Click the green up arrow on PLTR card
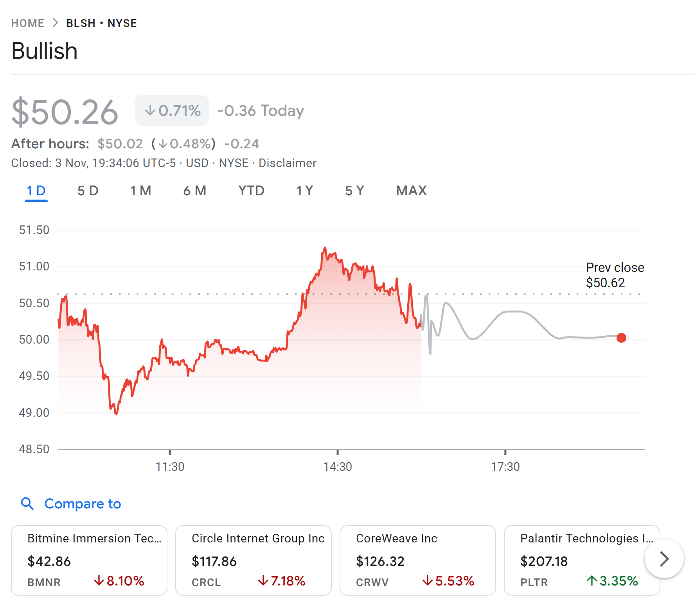 pos(592,581)
